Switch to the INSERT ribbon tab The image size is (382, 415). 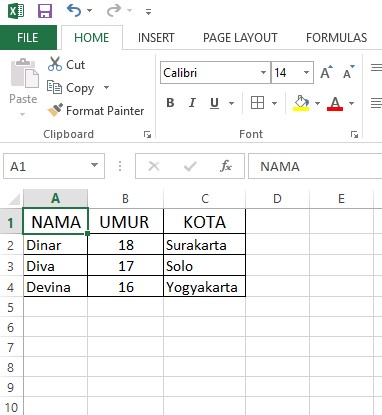pyautogui.click(x=156, y=38)
